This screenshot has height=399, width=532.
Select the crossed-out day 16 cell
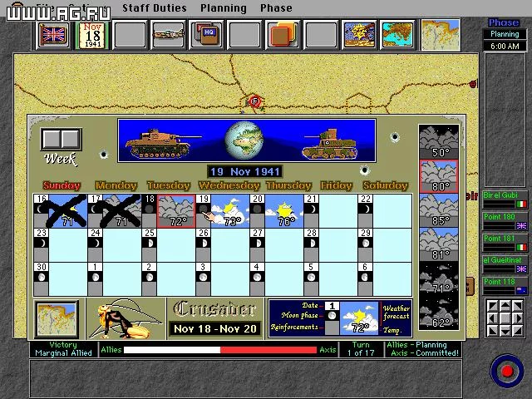point(61,211)
